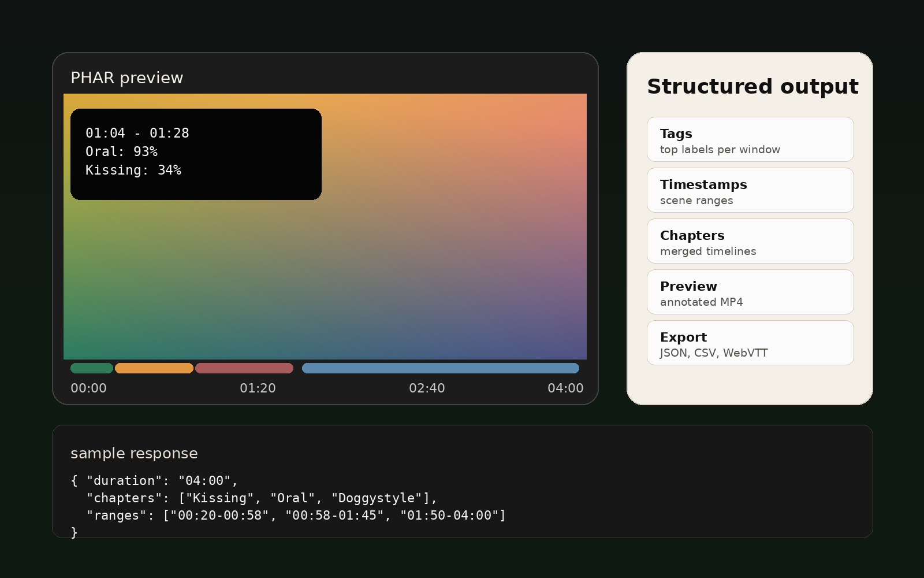Select the Export JSON, CSV, WebVTT card

tap(750, 343)
